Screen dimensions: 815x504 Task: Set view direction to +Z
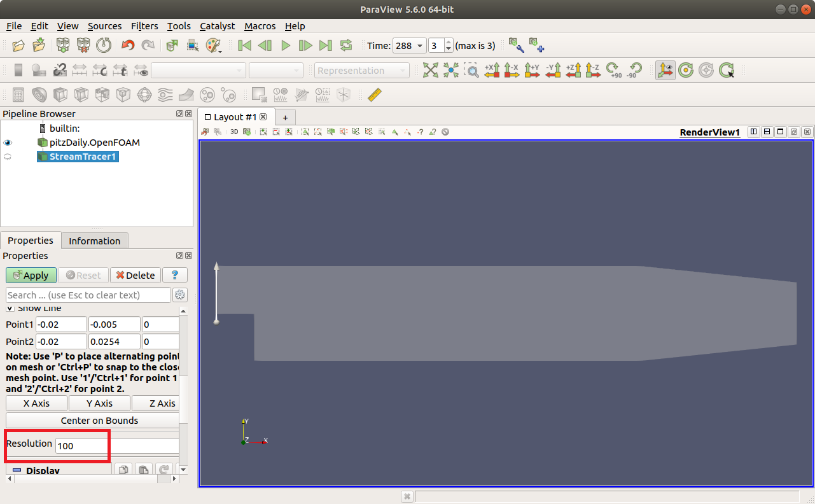573,70
